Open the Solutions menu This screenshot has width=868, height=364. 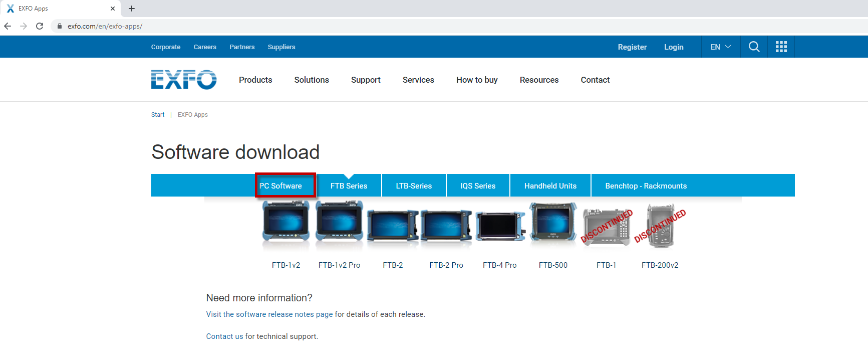[312, 80]
